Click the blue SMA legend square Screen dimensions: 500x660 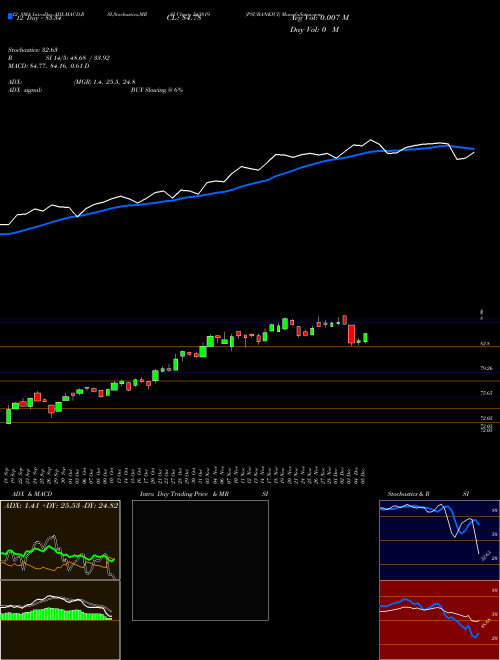coord(10,17)
